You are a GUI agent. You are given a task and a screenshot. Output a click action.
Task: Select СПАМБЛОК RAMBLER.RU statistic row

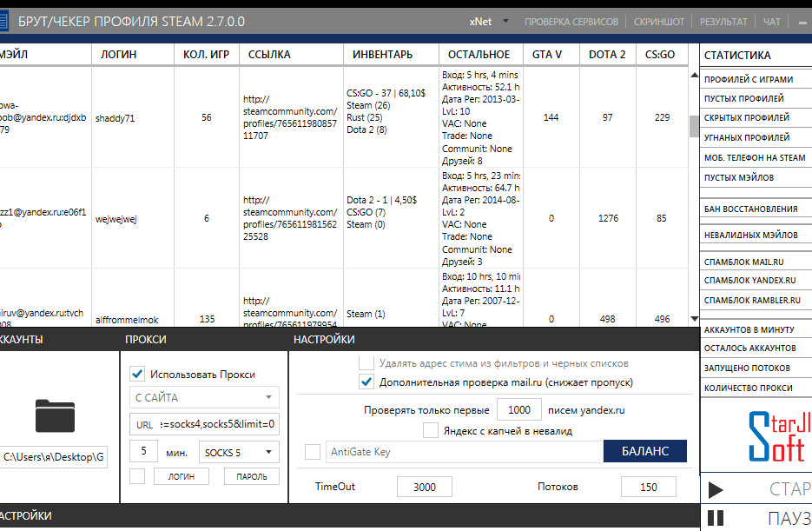click(756, 300)
